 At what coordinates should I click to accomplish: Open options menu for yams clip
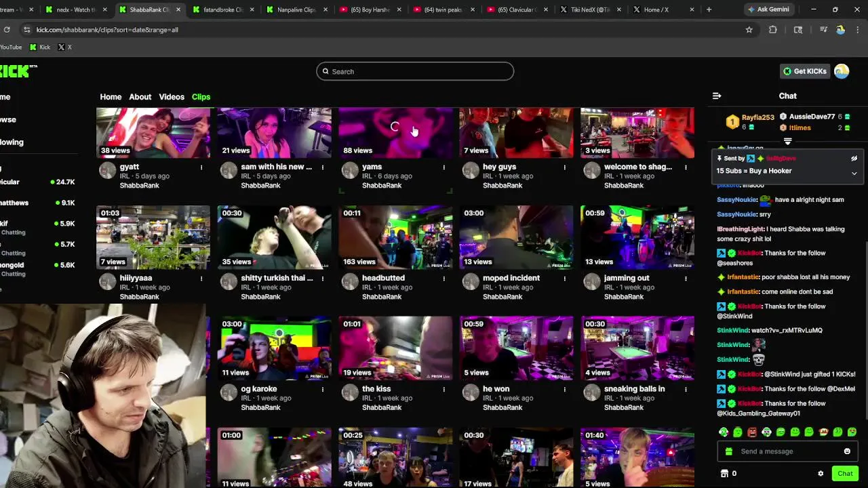pyautogui.click(x=444, y=167)
